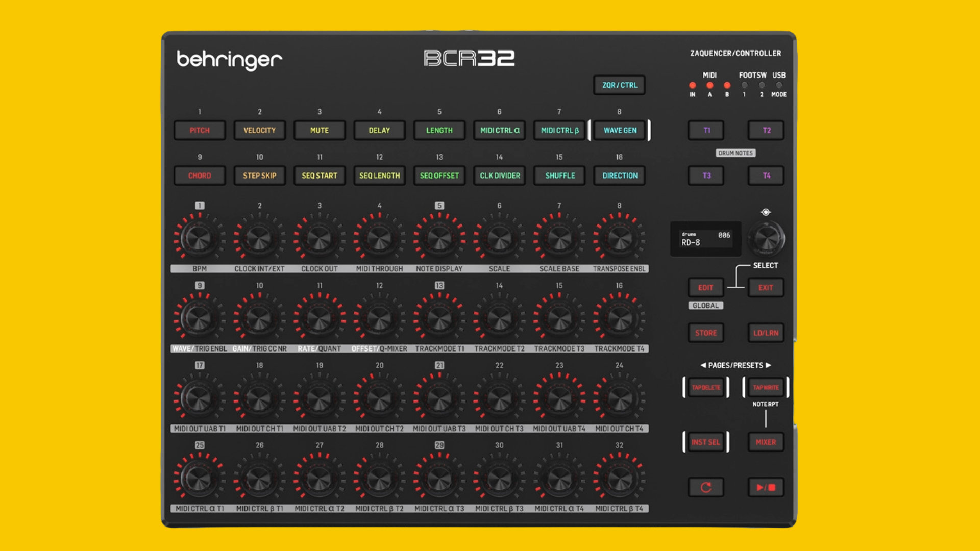This screenshot has height=551, width=980.
Task: Click the play/stop transport button
Action: [766, 487]
